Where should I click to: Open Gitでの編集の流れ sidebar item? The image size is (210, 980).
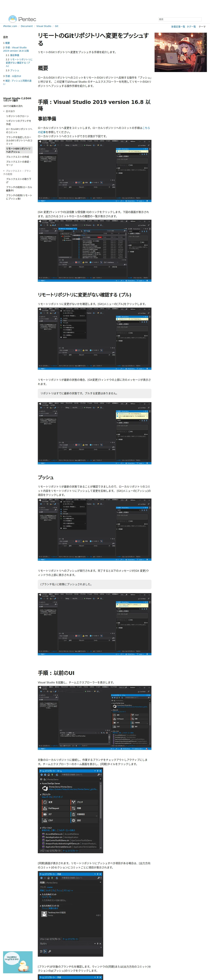click(x=13, y=106)
